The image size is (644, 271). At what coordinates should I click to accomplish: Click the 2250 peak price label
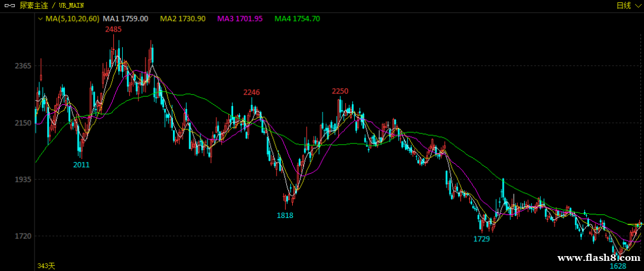(340, 91)
